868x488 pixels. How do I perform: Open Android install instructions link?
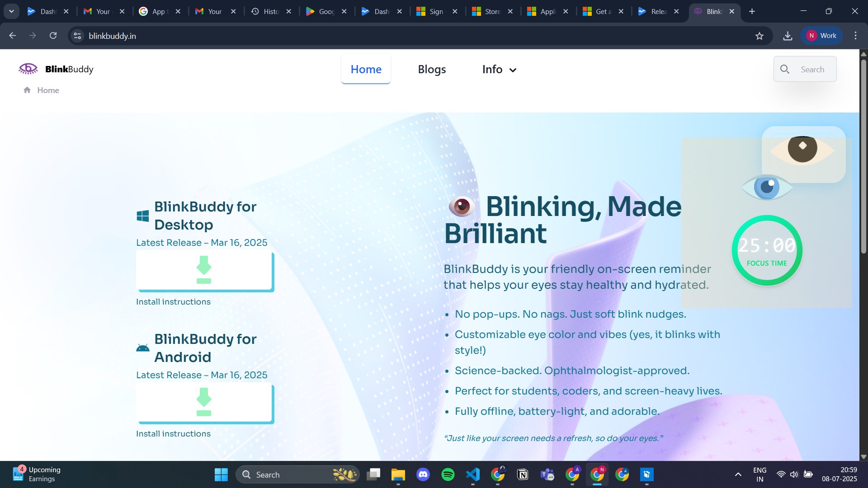(173, 434)
